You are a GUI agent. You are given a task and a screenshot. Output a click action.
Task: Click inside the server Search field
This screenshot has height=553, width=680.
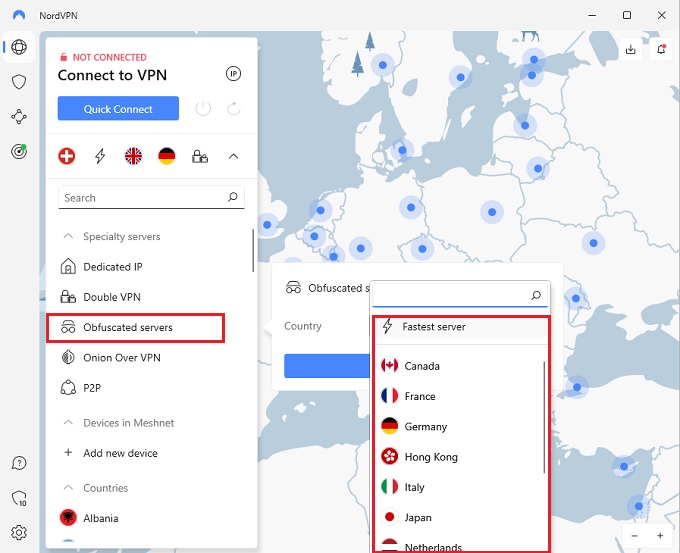(151, 197)
